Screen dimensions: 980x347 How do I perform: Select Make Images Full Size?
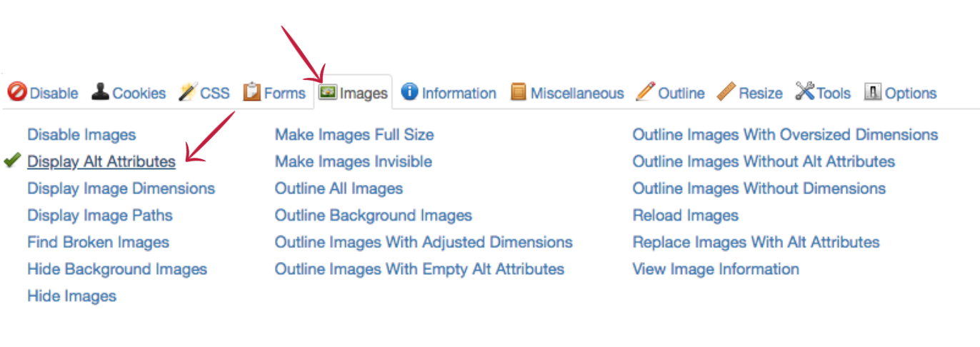tap(354, 134)
